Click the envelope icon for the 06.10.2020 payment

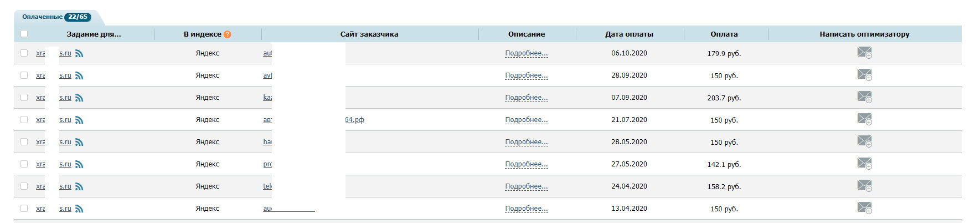pyautogui.click(x=864, y=53)
